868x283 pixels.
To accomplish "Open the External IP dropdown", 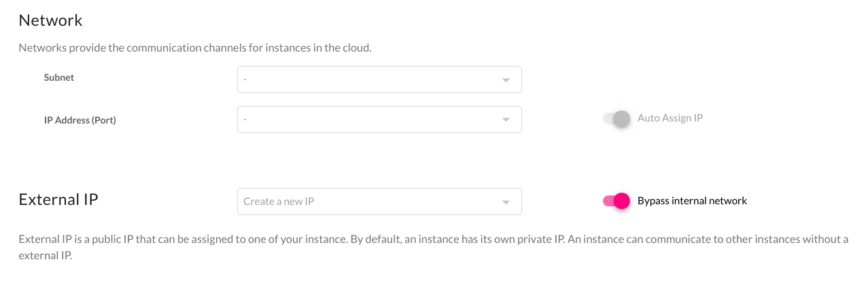I will click(379, 202).
